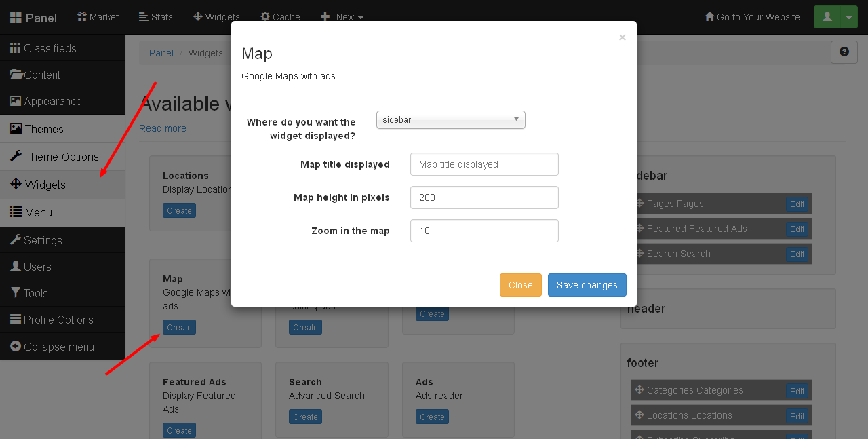Screen dimensions: 868x439
Task: Open Cache settings in top navbar
Action: click(280, 17)
